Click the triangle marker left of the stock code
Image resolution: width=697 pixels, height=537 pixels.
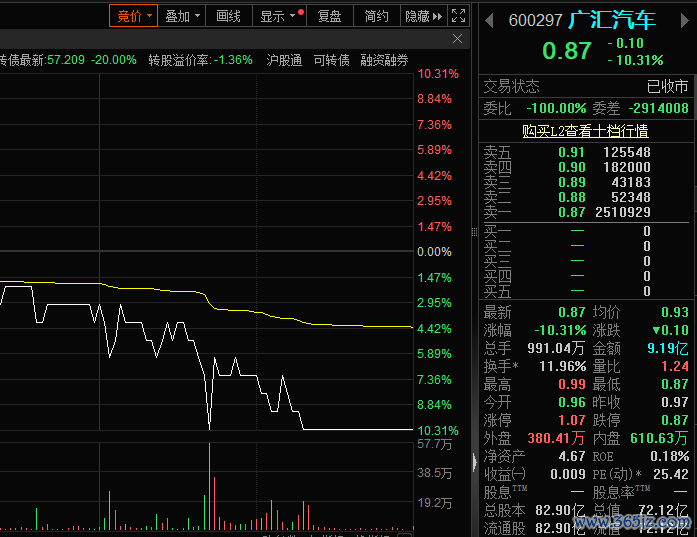click(x=490, y=20)
